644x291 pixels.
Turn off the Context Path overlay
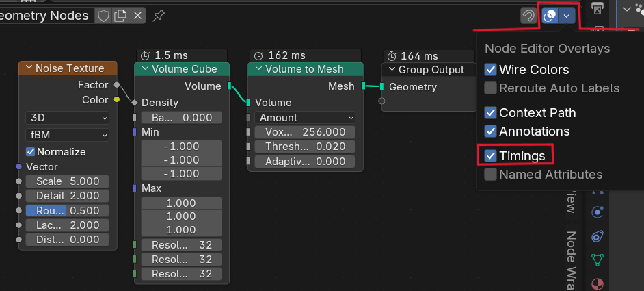pos(490,113)
